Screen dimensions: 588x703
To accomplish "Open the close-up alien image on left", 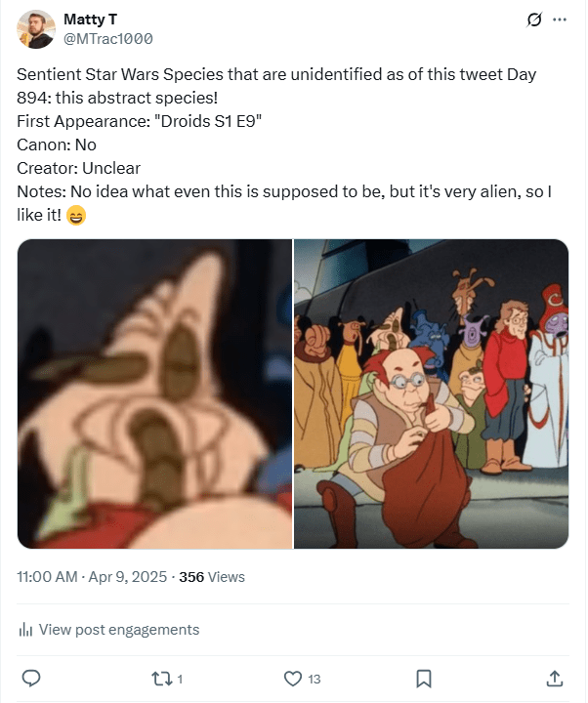I will [154, 393].
